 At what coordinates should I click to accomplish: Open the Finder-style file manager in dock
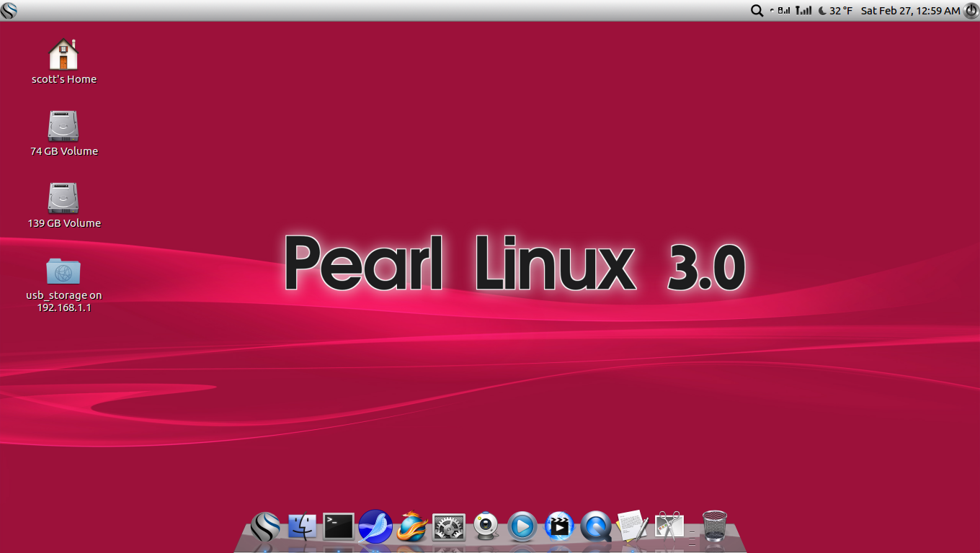click(x=302, y=526)
